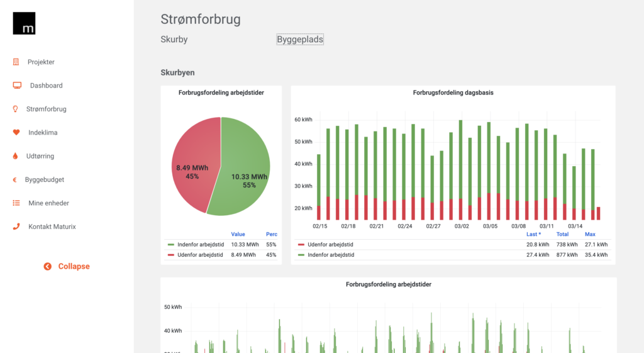Click the 20.8 kWh last value
Viewport: 644px width, 353px height.
coord(538,245)
